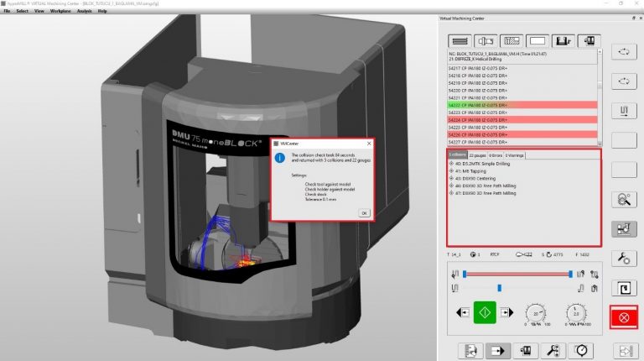Toggle the highlighted collision check button

click(x=623, y=228)
